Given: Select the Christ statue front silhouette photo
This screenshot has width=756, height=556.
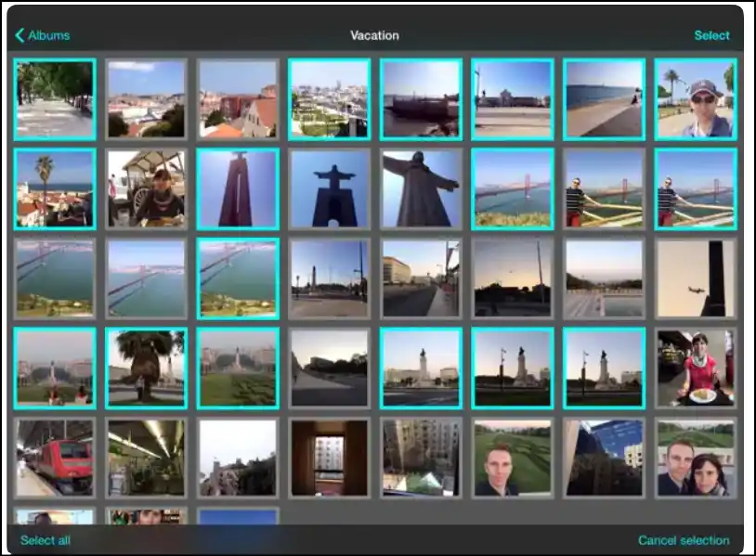Looking at the screenshot, I should point(330,188).
